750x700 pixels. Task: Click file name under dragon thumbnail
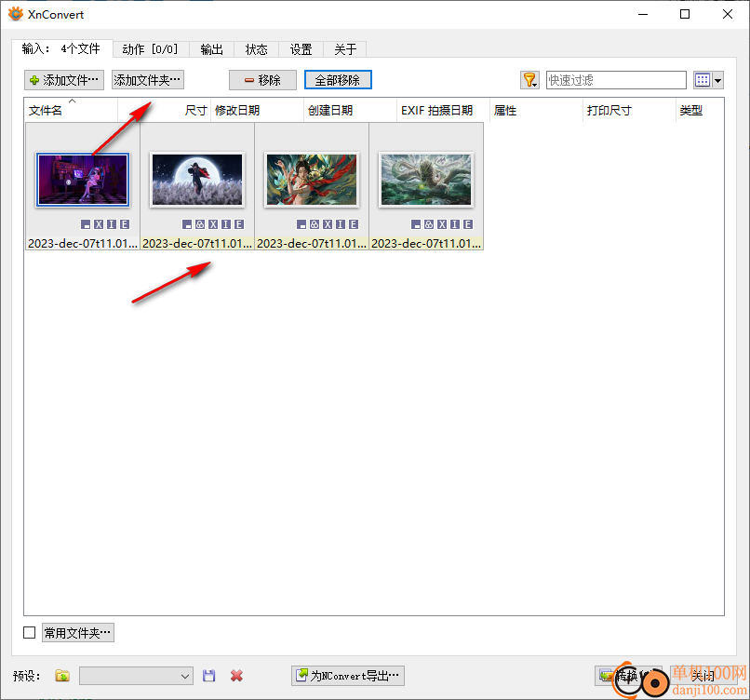[x=426, y=243]
